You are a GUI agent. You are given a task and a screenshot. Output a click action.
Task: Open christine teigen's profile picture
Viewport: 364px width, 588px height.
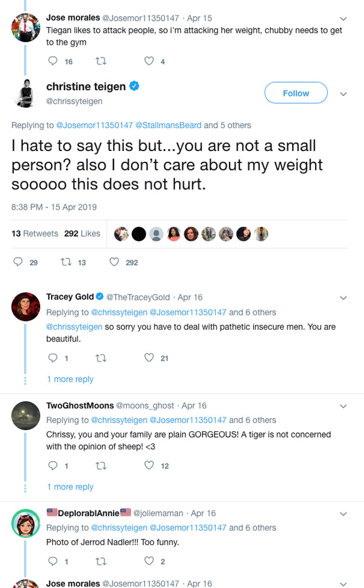tap(25, 93)
